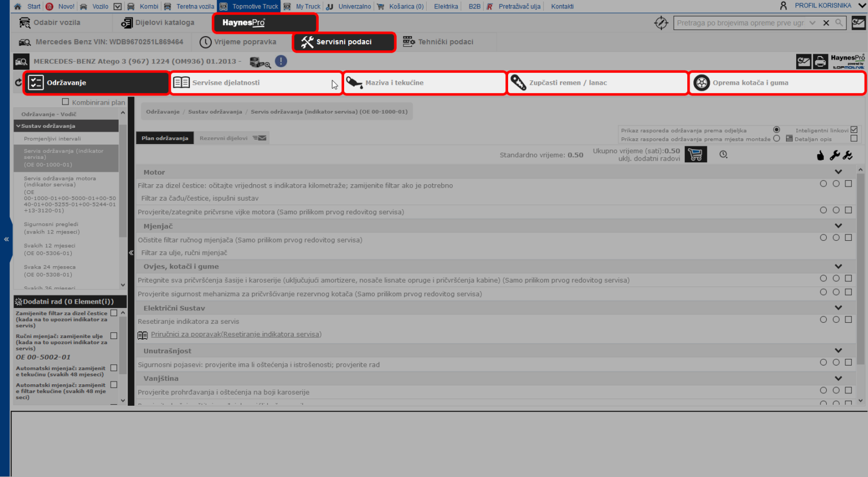Open the shopping cart next to total time
The image size is (868, 477).
(x=696, y=154)
